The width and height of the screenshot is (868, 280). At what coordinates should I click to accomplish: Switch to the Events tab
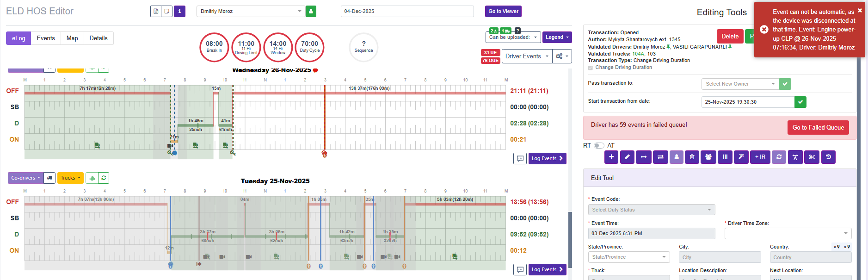[x=46, y=38]
